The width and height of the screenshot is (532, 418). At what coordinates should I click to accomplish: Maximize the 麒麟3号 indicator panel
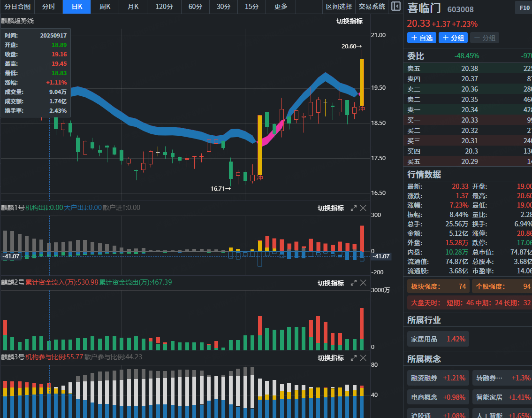point(354,358)
